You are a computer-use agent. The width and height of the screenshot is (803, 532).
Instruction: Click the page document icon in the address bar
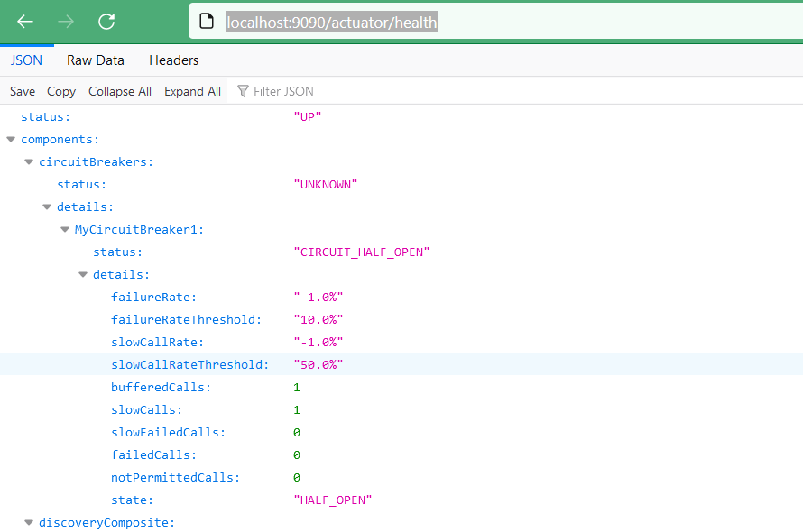[x=207, y=22]
